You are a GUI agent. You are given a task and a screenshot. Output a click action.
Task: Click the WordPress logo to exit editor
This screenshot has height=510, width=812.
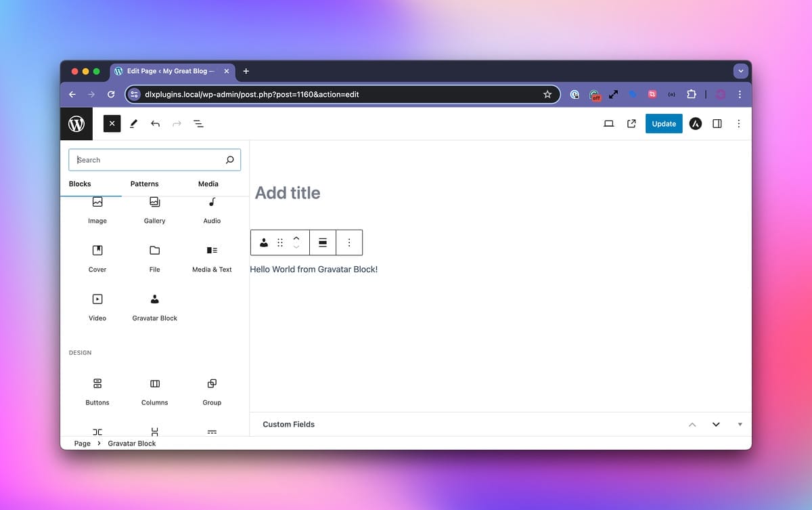click(x=76, y=124)
